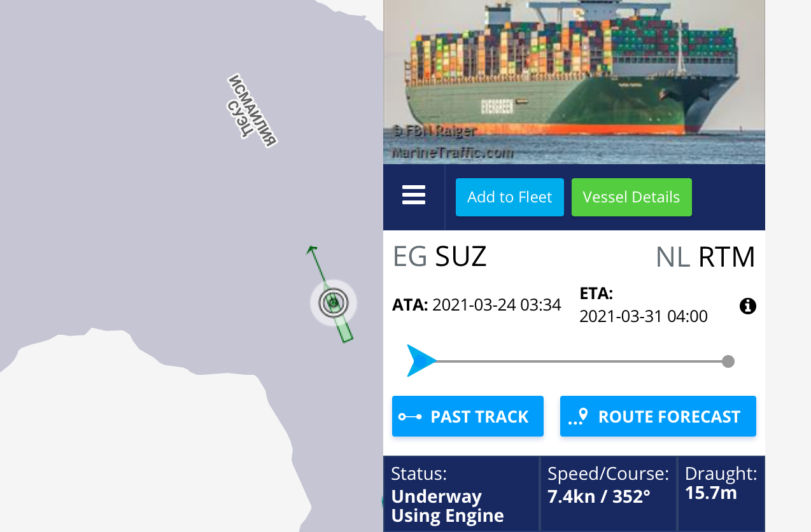Click the info icon beside the ETA
This screenshot has width=811, height=532.
[748, 306]
